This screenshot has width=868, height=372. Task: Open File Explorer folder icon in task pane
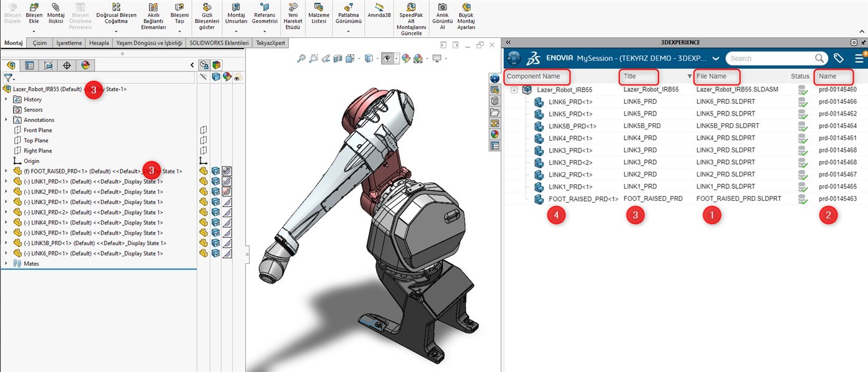coord(495,112)
